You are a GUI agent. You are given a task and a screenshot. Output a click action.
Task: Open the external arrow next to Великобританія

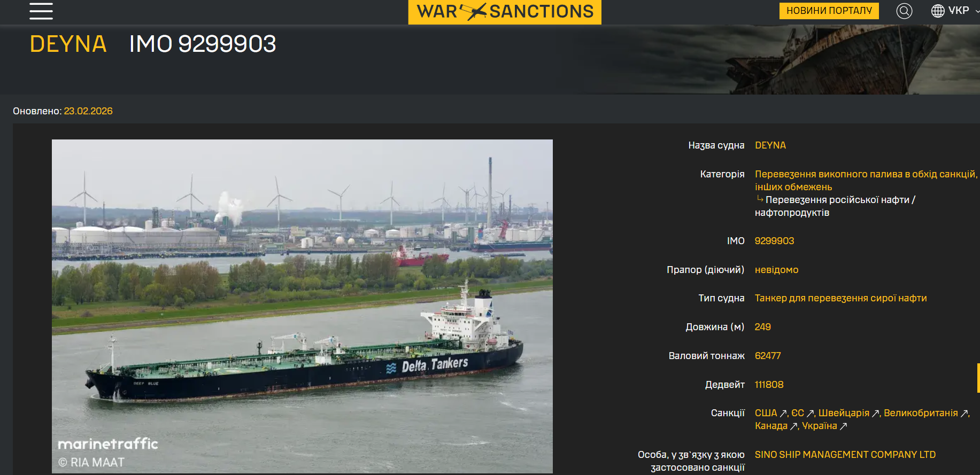(x=964, y=414)
